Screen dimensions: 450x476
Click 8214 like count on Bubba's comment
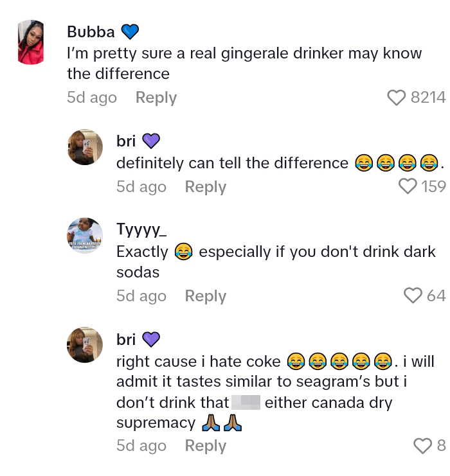click(428, 98)
